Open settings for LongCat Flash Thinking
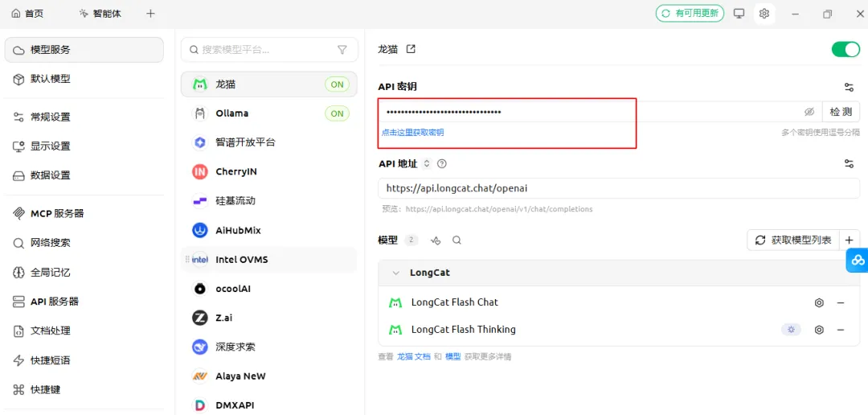The image size is (868, 415). [x=819, y=330]
